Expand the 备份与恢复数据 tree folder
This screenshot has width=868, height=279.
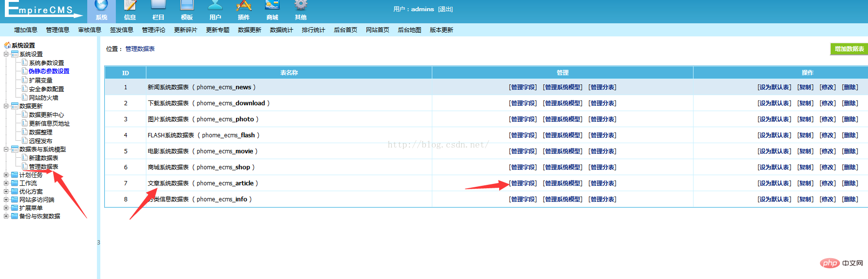tap(6, 216)
